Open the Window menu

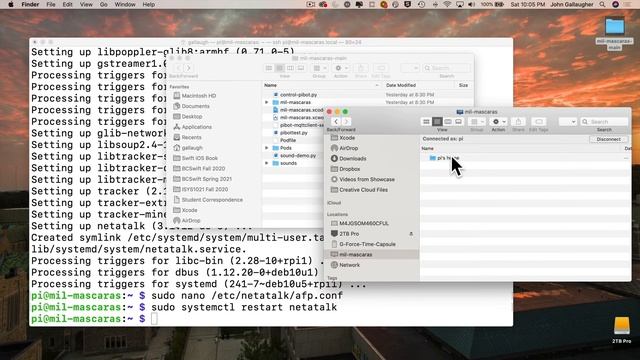[125, 4]
